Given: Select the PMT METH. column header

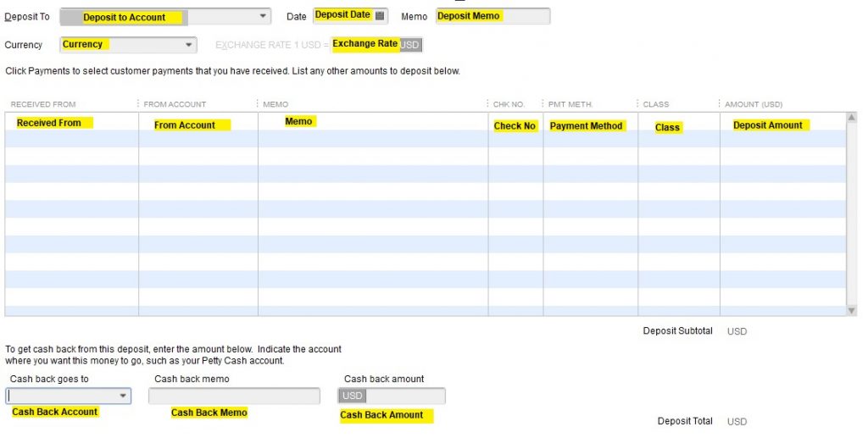Looking at the screenshot, I should [x=570, y=104].
